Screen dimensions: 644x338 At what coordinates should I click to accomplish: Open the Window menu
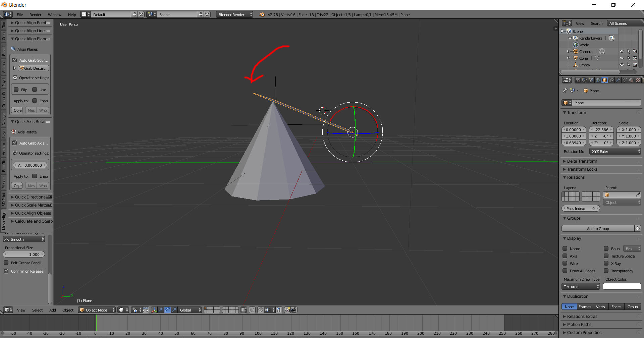[x=54, y=15]
